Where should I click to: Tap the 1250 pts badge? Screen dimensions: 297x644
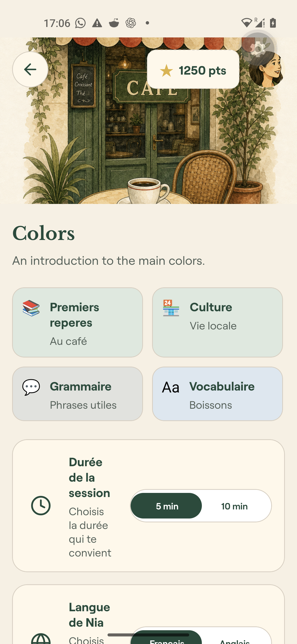[193, 69]
